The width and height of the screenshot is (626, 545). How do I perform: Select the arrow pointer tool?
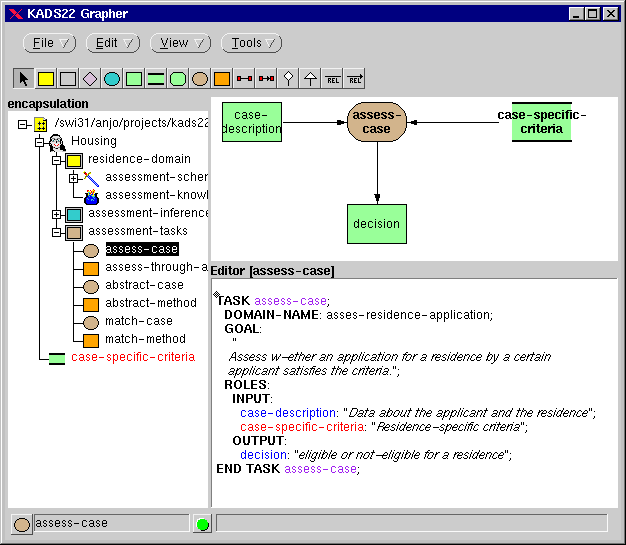point(24,78)
